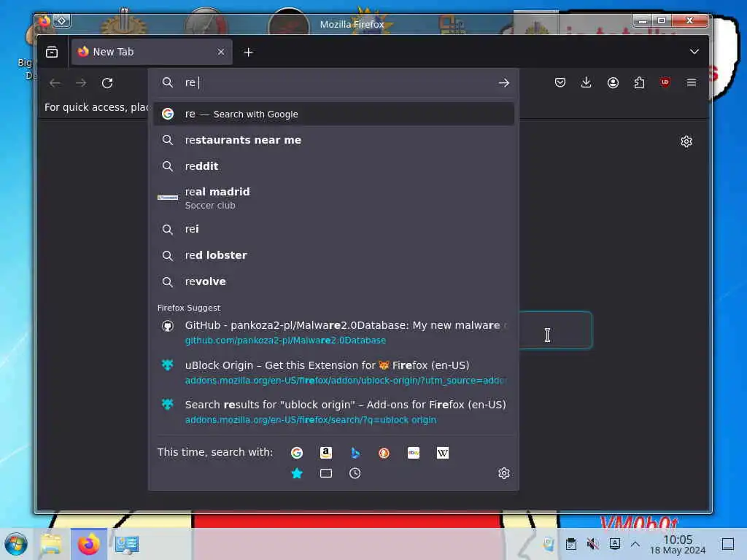Search only open Tabs icon
The width and height of the screenshot is (747, 560).
326,473
